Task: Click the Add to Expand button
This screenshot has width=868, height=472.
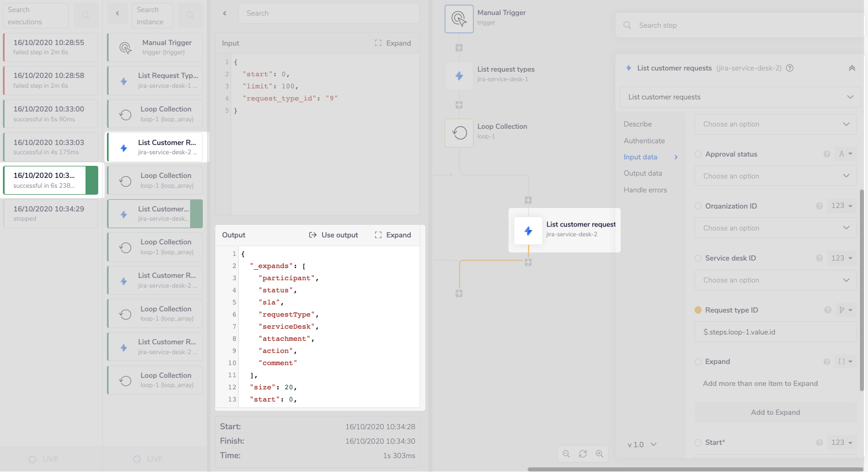Action: pyautogui.click(x=776, y=412)
